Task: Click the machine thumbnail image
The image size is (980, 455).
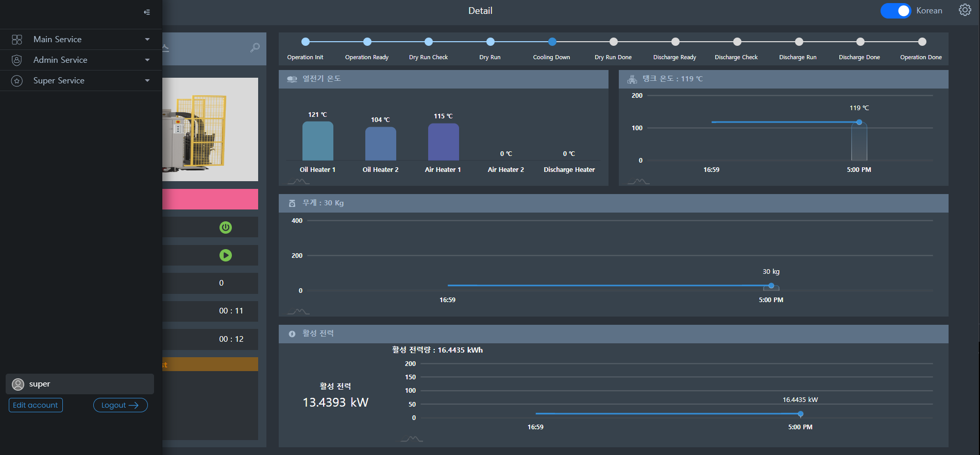Action: tap(210, 129)
